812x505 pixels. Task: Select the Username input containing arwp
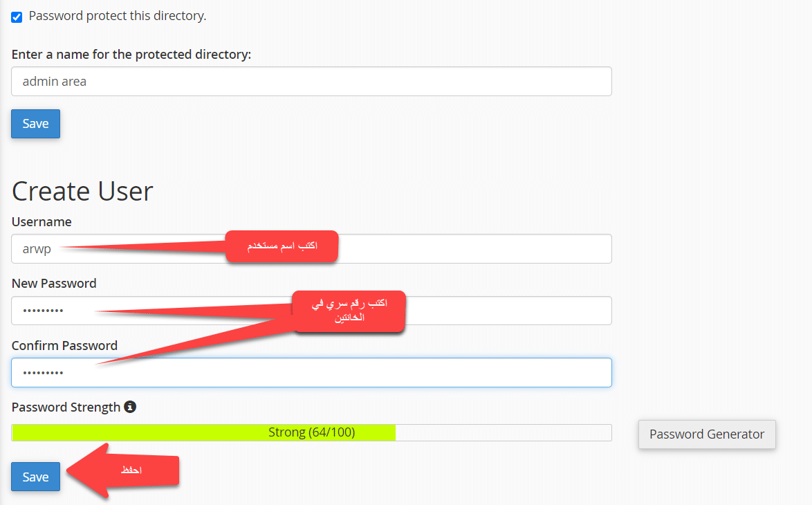pyautogui.click(x=138, y=249)
